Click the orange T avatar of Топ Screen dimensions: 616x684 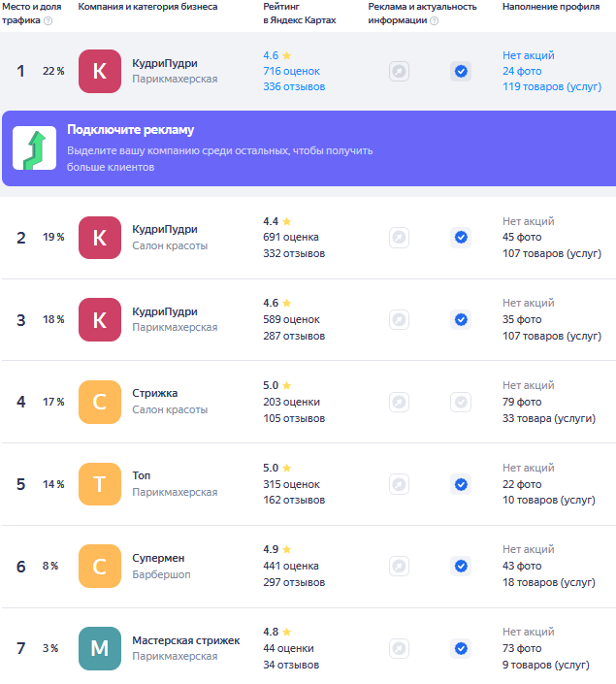coord(100,484)
